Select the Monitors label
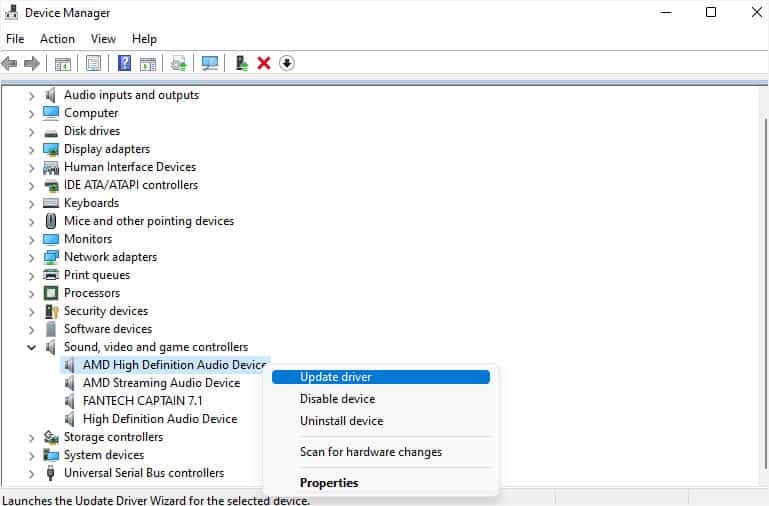The height and width of the screenshot is (506, 769). pos(88,239)
